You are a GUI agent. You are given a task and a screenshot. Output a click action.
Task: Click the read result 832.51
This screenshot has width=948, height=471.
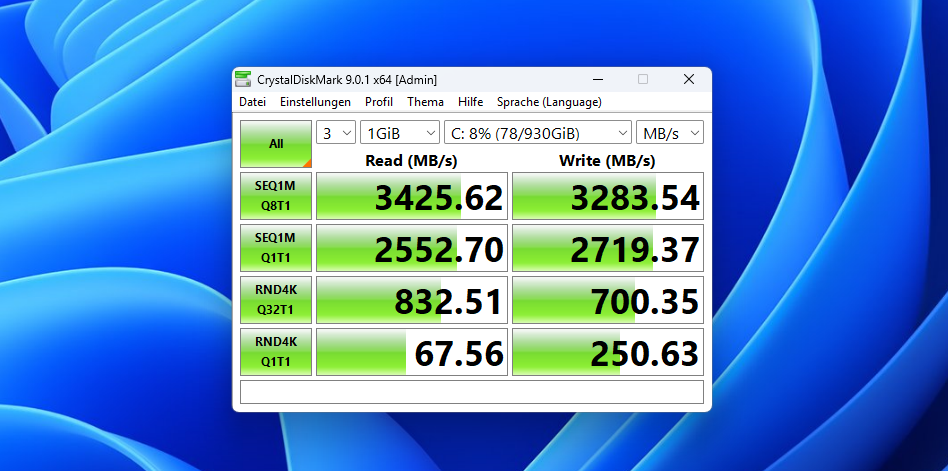click(412, 300)
